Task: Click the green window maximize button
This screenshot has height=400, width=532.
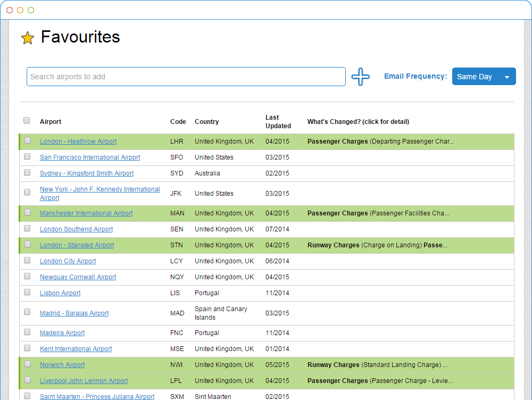Action: click(31, 10)
